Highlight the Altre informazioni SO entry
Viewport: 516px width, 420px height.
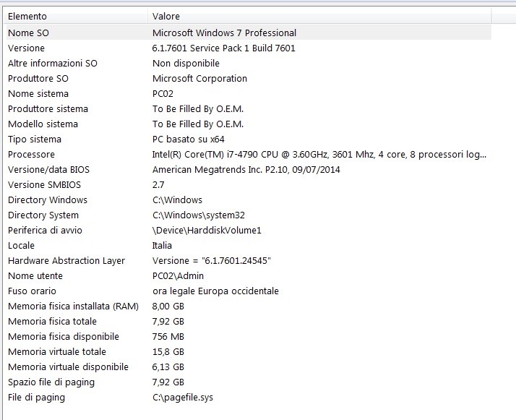(x=52, y=63)
